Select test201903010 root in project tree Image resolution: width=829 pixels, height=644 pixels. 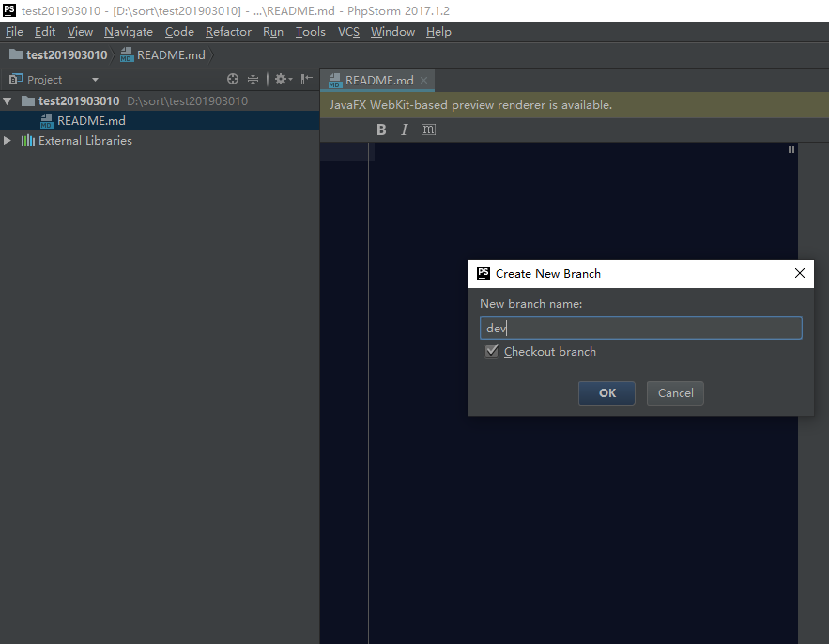point(160,101)
